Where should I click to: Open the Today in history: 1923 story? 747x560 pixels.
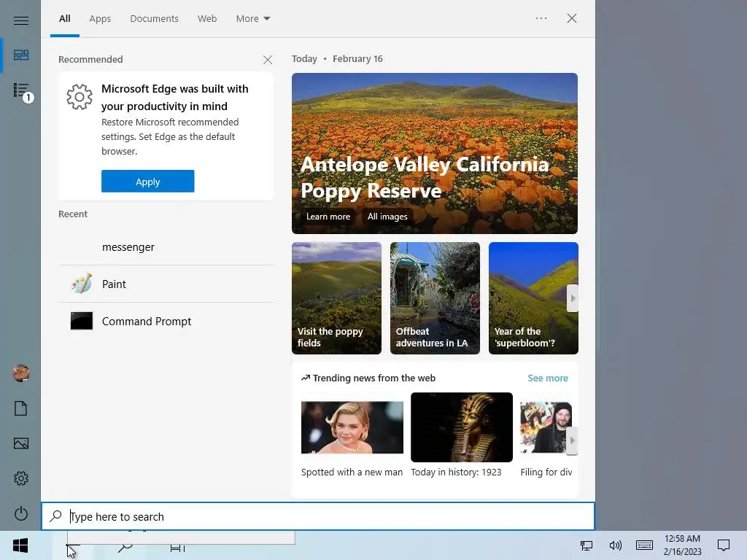[x=462, y=435]
